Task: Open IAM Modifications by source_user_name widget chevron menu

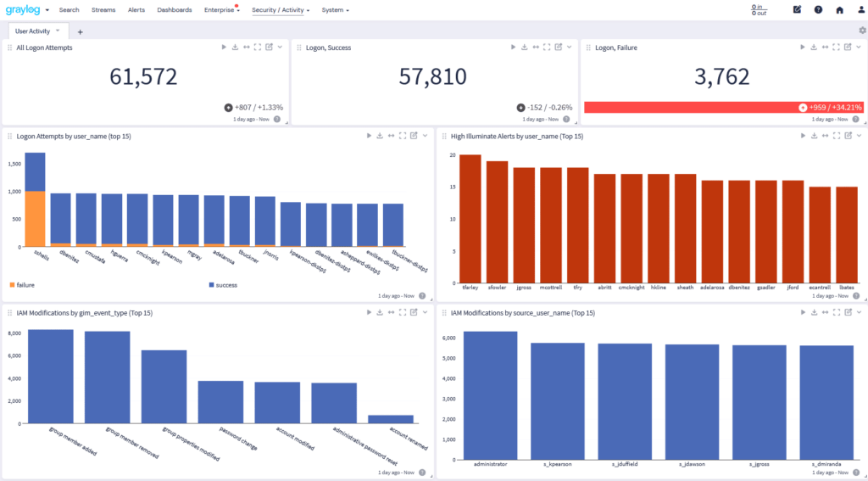Action: tap(858, 313)
